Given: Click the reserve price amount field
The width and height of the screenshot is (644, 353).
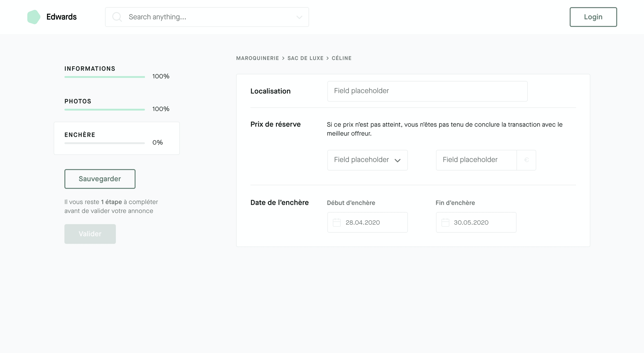Looking at the screenshot, I should click(476, 160).
